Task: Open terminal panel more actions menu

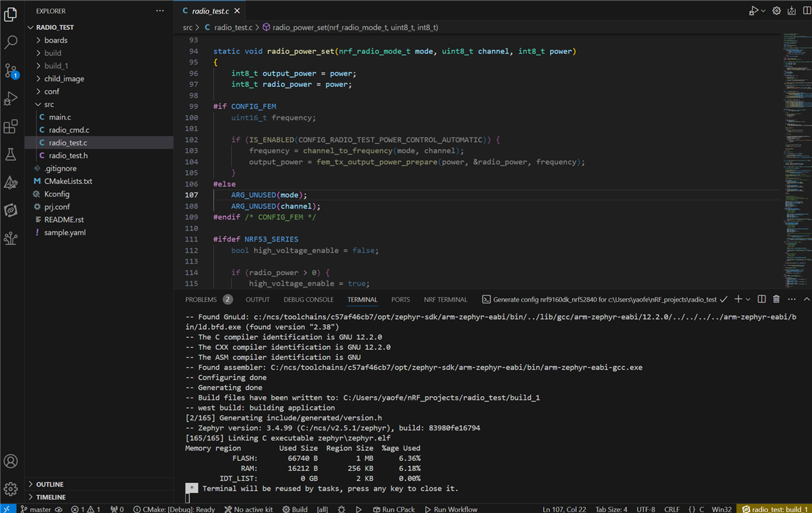Action: (x=791, y=299)
